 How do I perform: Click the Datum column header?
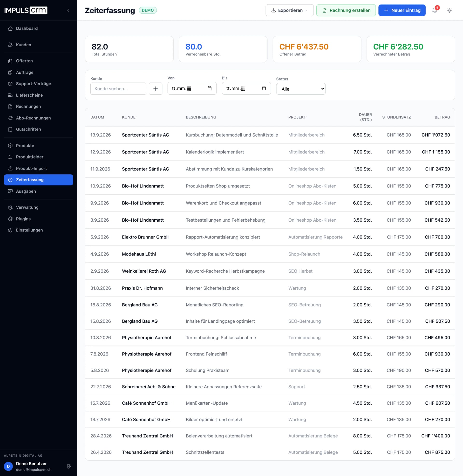tap(97, 117)
